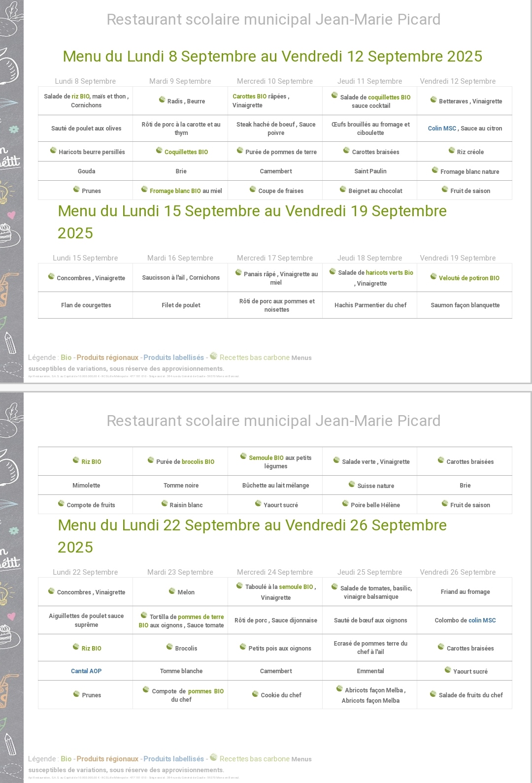Viewport: 532px width, 783px height.
Task: Click the leaf icon beside Cookie du chef
Action: pyautogui.click(x=255, y=694)
